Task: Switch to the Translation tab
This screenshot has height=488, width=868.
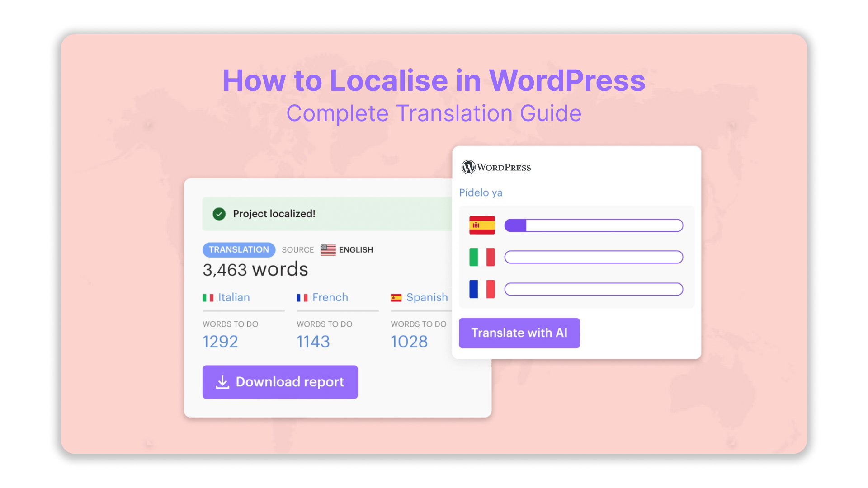Action: point(239,250)
